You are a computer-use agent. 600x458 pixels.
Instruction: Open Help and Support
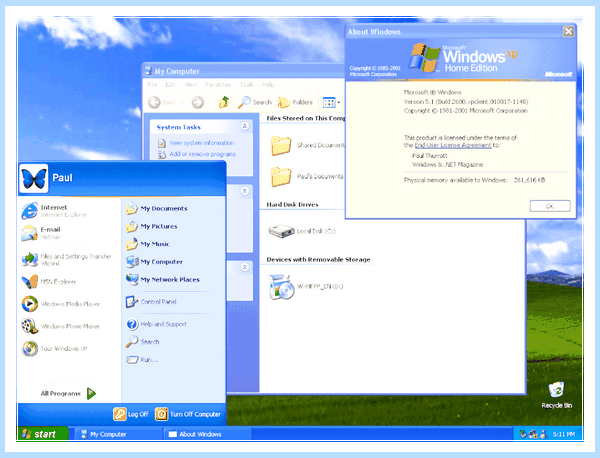(156, 324)
